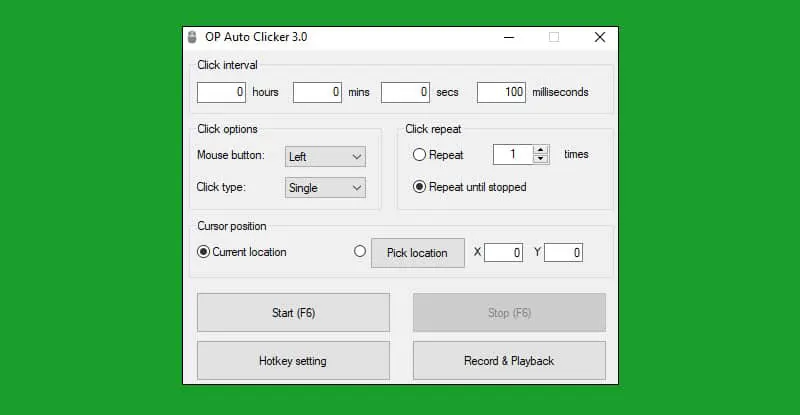800x415 pixels.
Task: Choose Current location radio button
Action: tap(203, 252)
